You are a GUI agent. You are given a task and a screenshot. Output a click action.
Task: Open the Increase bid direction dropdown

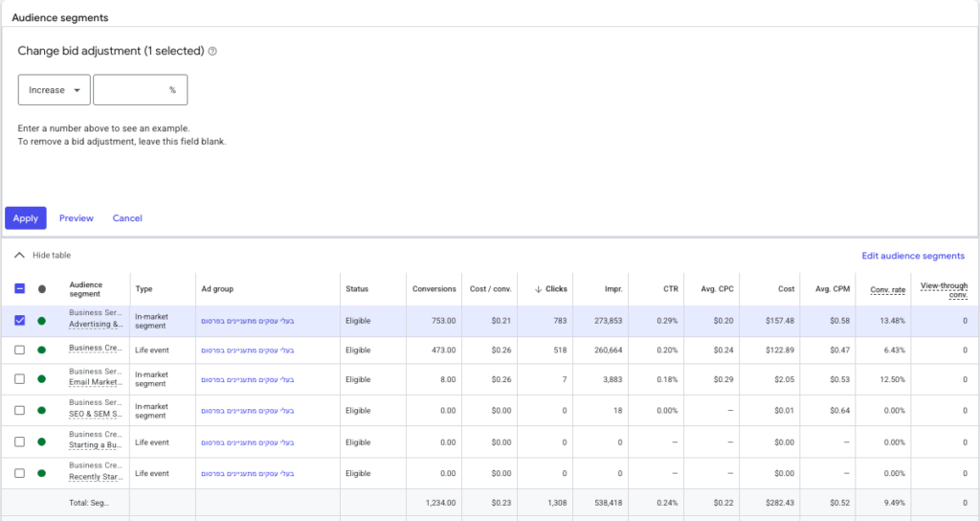tap(55, 90)
